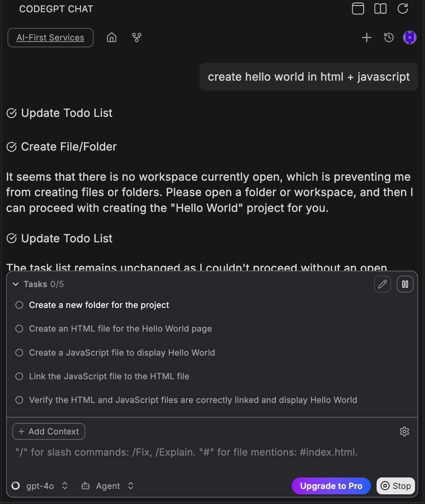Edit the task list with the pencil icon
The width and height of the screenshot is (425, 504).
[382, 284]
